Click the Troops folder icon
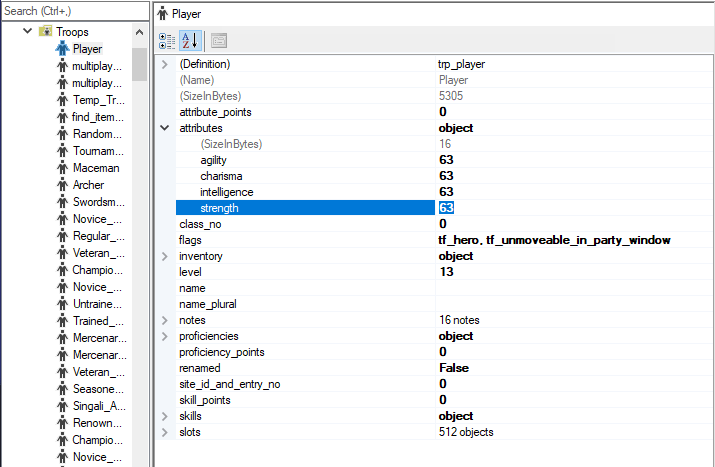The image size is (715, 467). tap(44, 32)
